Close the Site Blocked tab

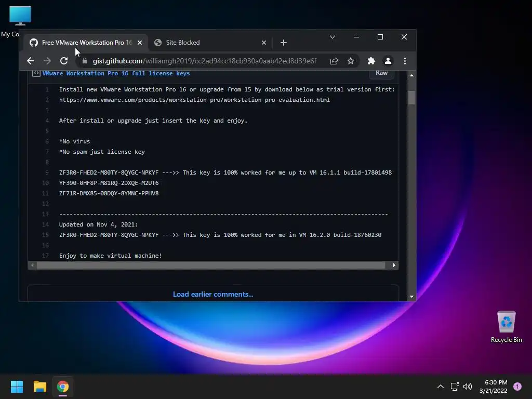click(x=264, y=43)
